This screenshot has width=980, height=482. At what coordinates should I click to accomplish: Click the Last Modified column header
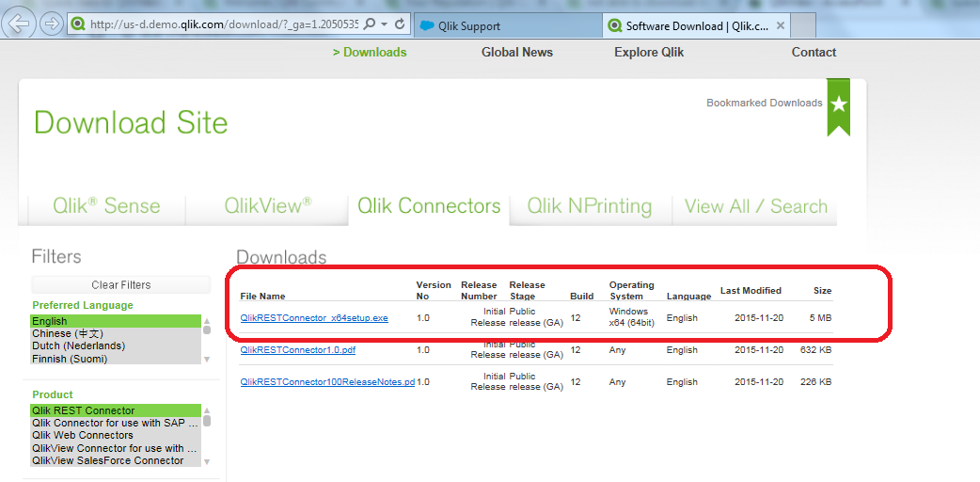point(751,291)
